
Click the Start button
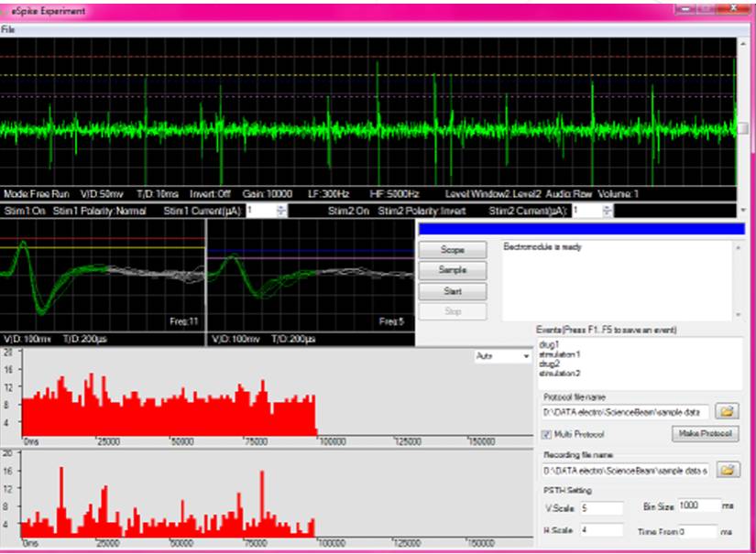[453, 291]
